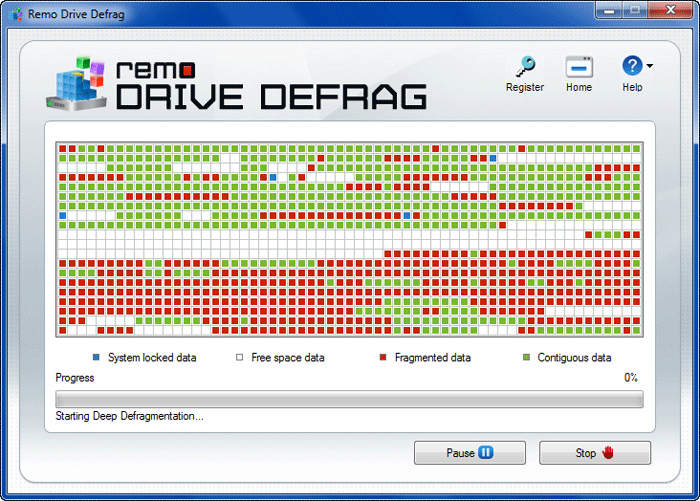Click the Register key icon
The width and height of the screenshot is (700, 501).
(x=525, y=66)
